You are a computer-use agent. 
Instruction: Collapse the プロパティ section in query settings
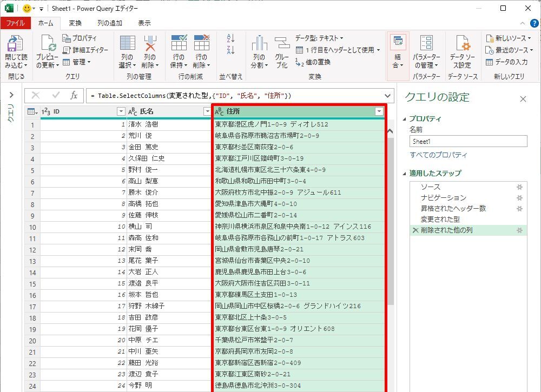point(405,119)
